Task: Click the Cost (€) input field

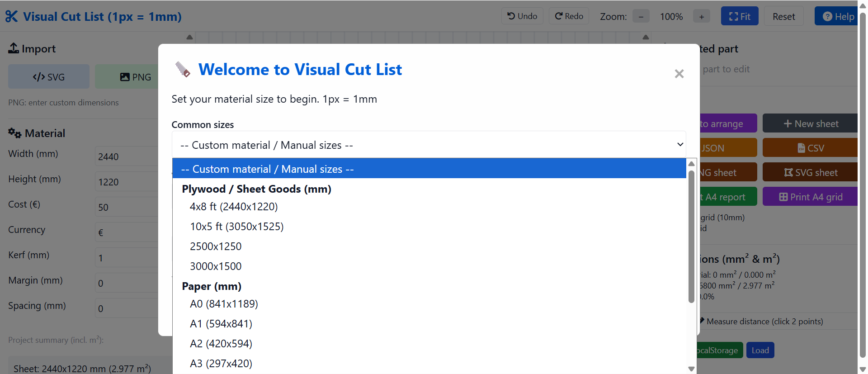Action: (x=127, y=207)
